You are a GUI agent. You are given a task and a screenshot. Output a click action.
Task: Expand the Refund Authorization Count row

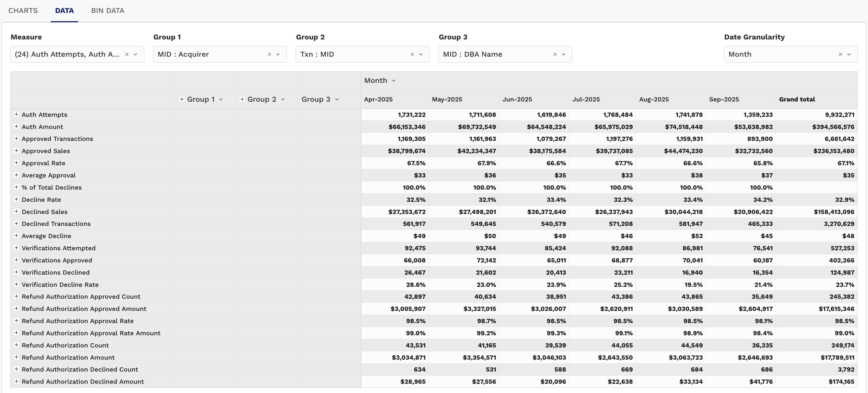click(16, 345)
